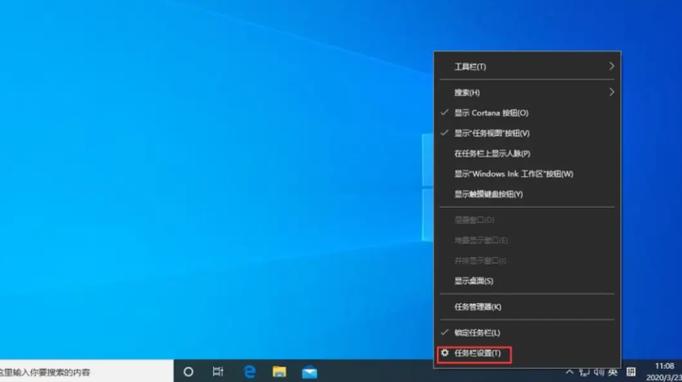Click the gear icon beside 任务栏设置
The height and width of the screenshot is (382, 682).
click(x=445, y=353)
